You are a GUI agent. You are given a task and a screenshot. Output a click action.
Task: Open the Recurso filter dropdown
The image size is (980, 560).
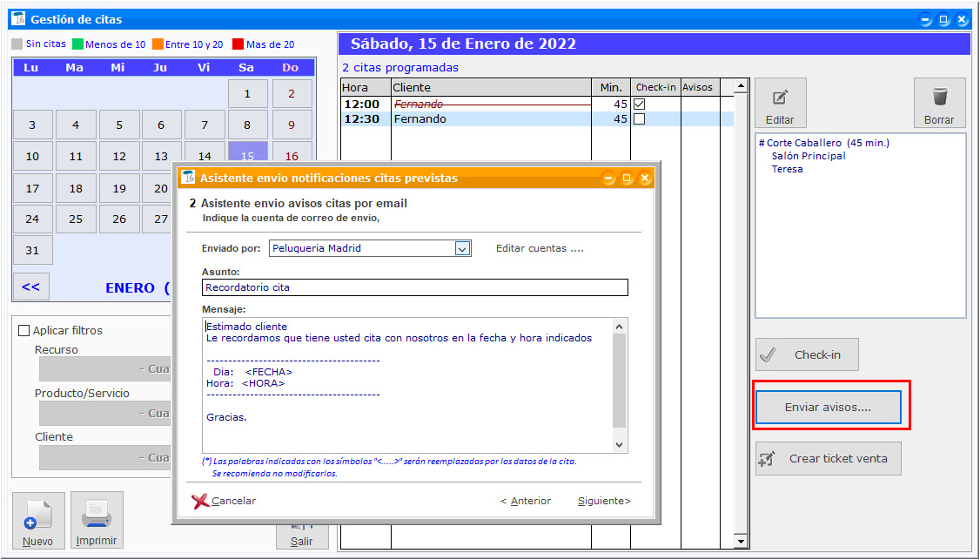pos(105,369)
